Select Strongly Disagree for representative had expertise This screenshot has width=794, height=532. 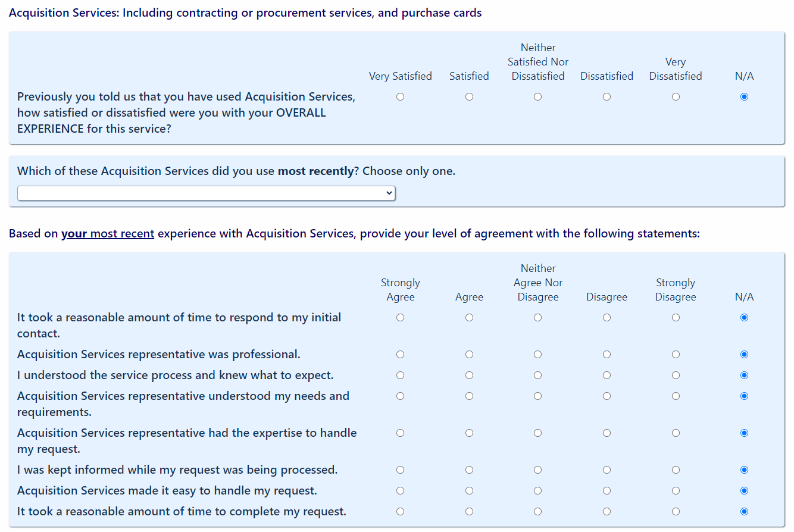point(676,433)
